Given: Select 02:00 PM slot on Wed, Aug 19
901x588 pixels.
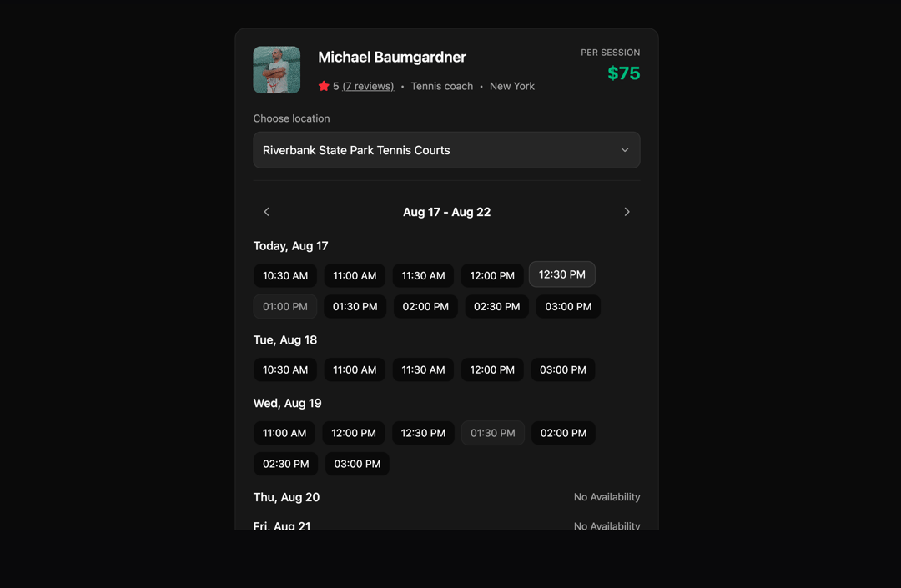Looking at the screenshot, I should (564, 433).
